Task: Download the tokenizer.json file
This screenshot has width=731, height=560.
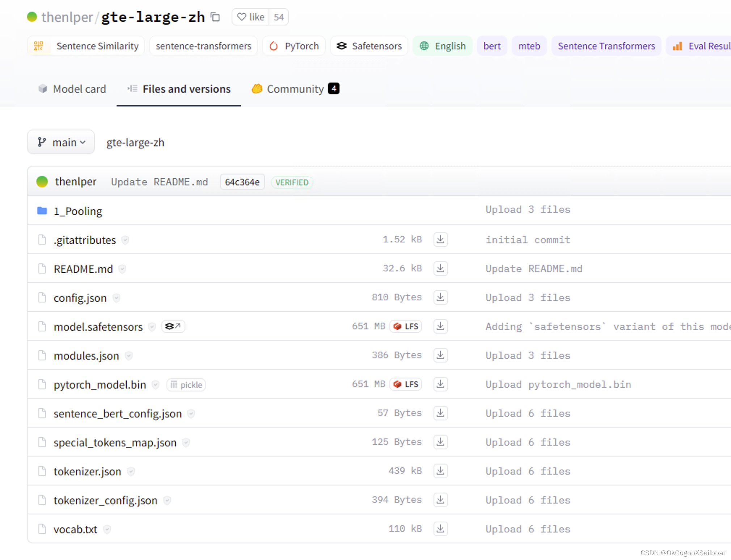Action: (440, 471)
